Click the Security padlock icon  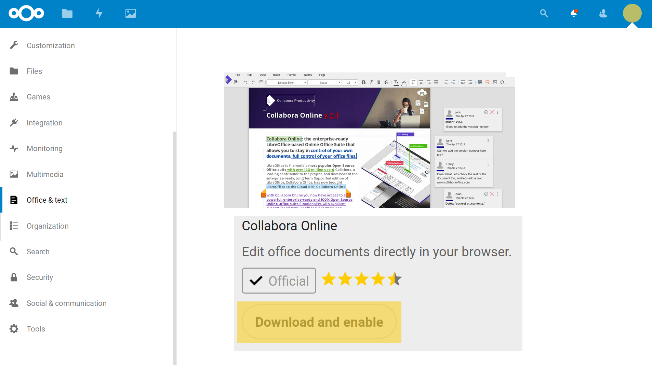[x=14, y=277]
